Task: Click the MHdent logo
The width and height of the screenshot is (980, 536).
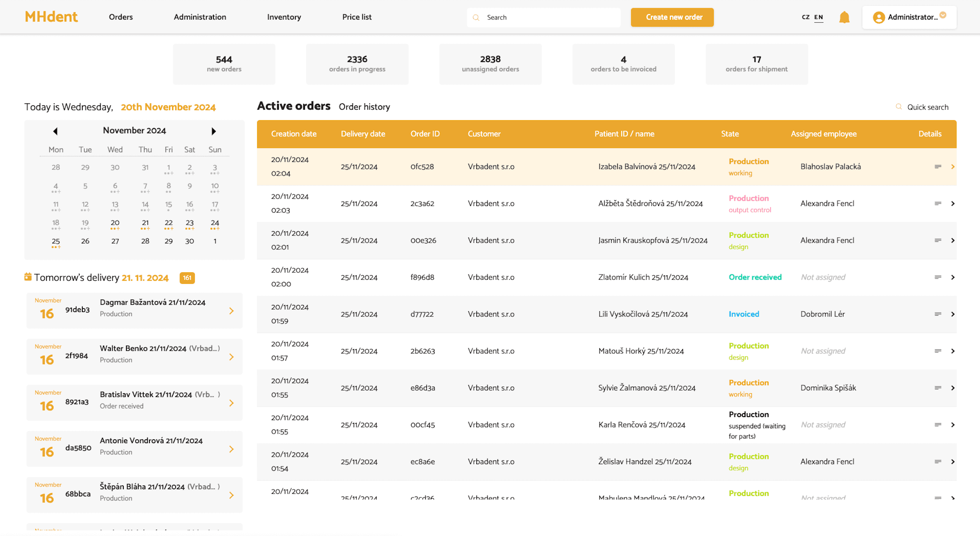Action: tap(51, 16)
